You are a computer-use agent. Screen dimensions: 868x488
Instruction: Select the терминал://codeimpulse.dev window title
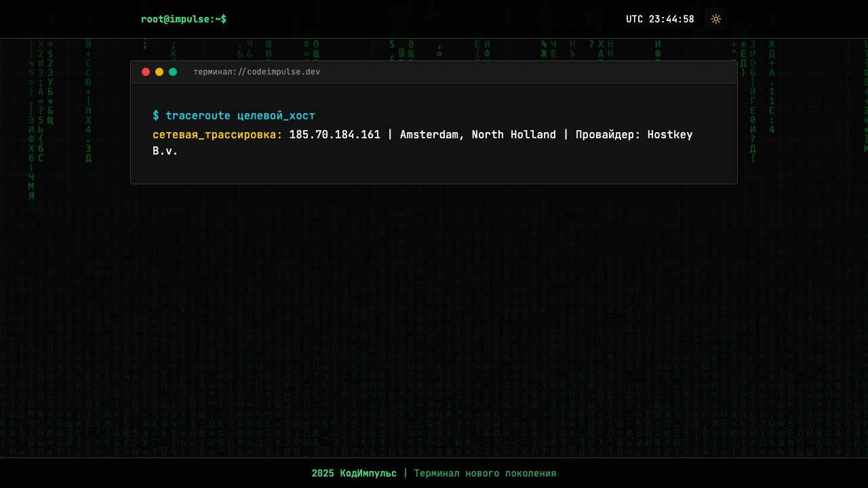(256, 72)
